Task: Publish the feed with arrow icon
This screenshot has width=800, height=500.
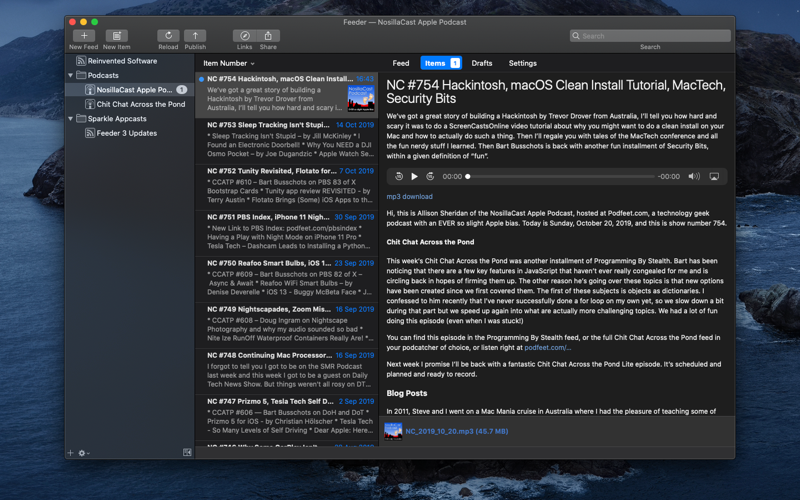Action: (x=195, y=36)
